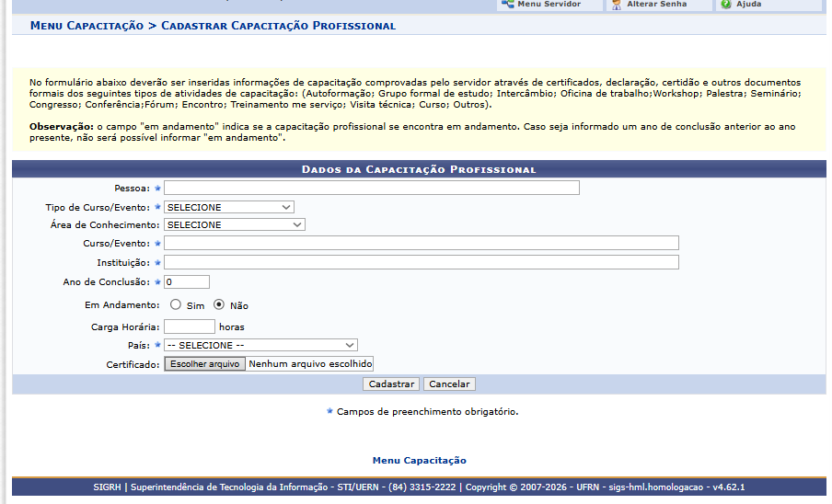The width and height of the screenshot is (832, 504).
Task: Select the Instituição input field
Action: [x=422, y=262]
